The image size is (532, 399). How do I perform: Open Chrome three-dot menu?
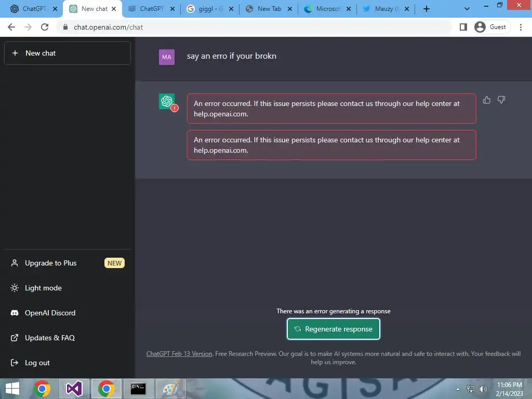[x=521, y=27]
